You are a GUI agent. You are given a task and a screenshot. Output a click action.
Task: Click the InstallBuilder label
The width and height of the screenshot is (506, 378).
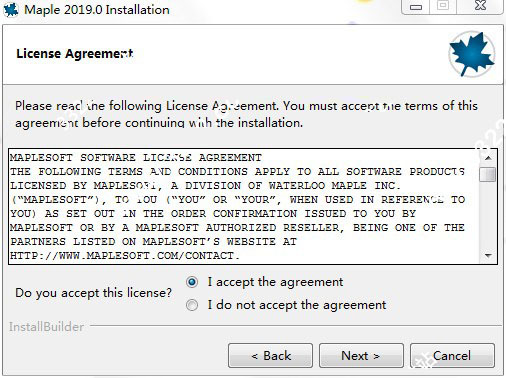click(x=46, y=327)
